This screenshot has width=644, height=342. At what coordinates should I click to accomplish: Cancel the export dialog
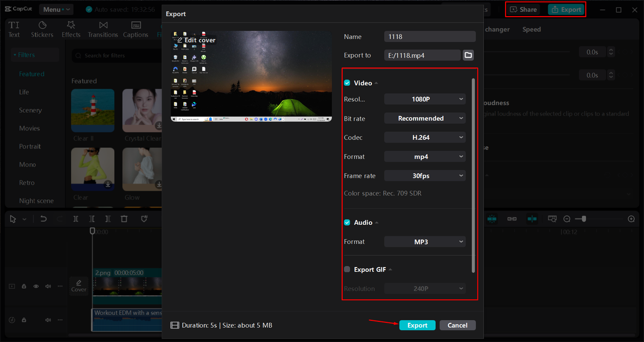457,325
